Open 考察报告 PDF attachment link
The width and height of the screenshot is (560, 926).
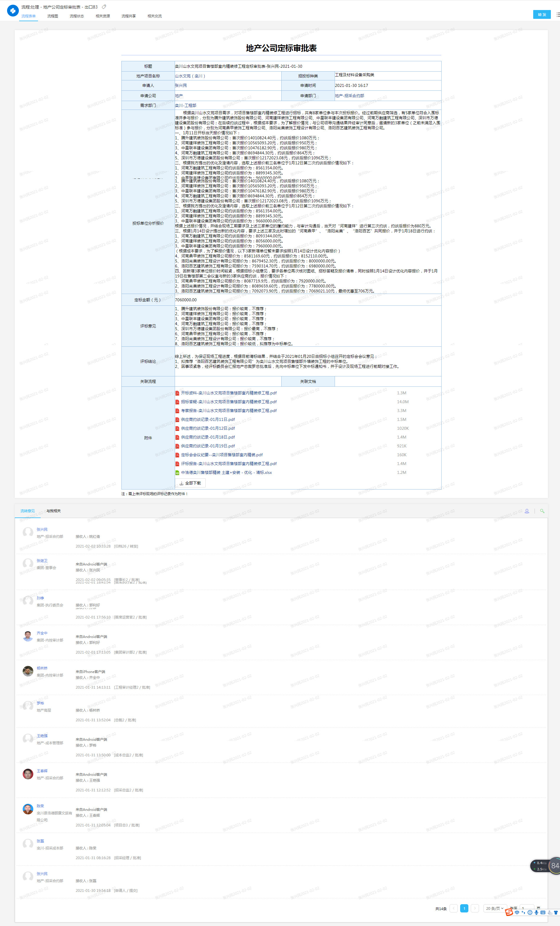[x=229, y=410]
